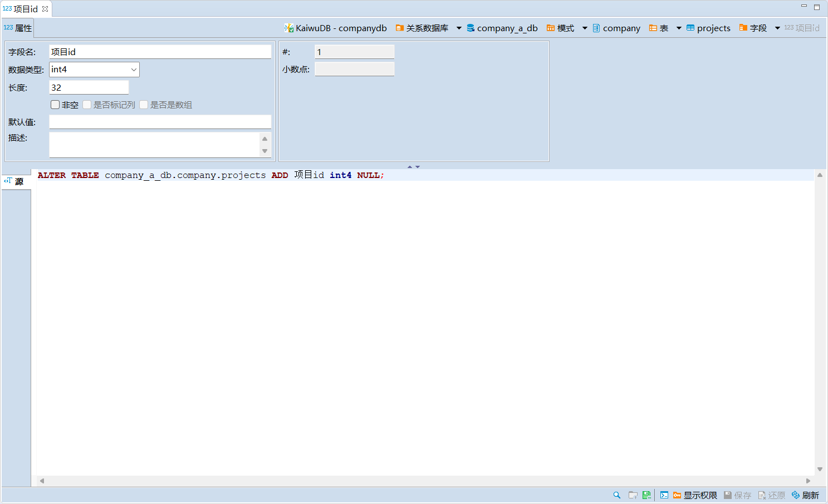Toggle the 是否标记列 checkbox
The image size is (828, 504).
(87, 105)
